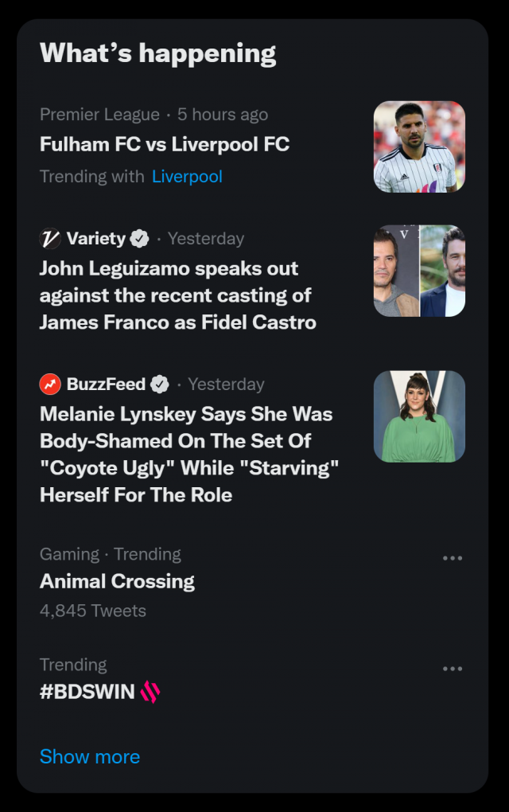Click Variety's verified badge icon
The image size is (509, 812).
pos(140,239)
